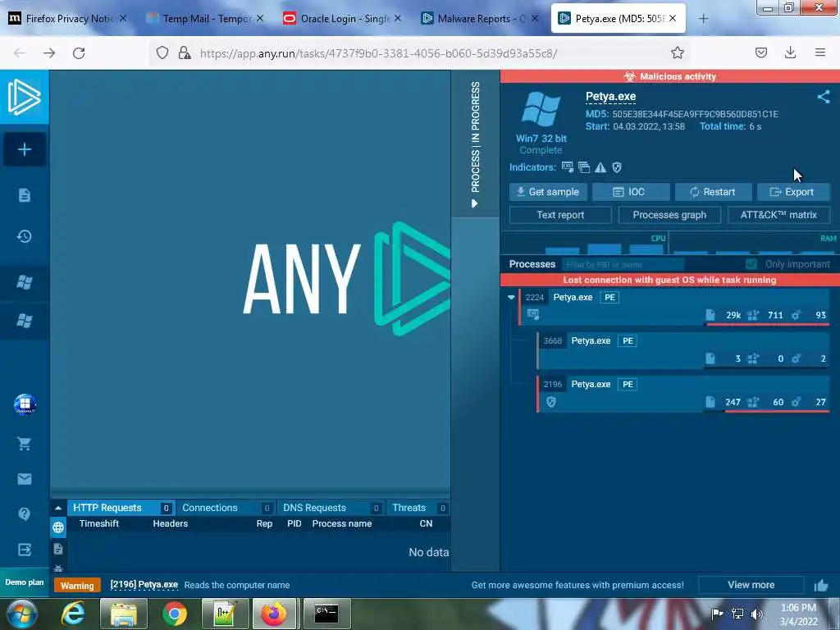Click the volume speaker tray icon
The width and height of the screenshot is (840, 630).
(756, 614)
